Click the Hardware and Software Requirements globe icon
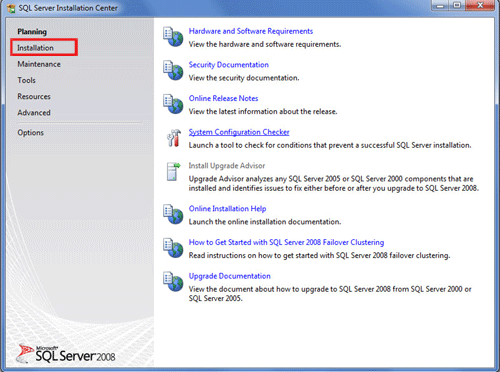Image resolution: width=500 pixels, height=372 pixels. (x=173, y=37)
